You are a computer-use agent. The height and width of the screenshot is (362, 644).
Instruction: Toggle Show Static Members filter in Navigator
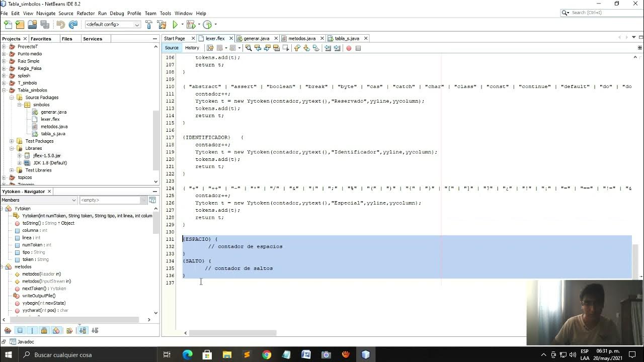point(32,330)
